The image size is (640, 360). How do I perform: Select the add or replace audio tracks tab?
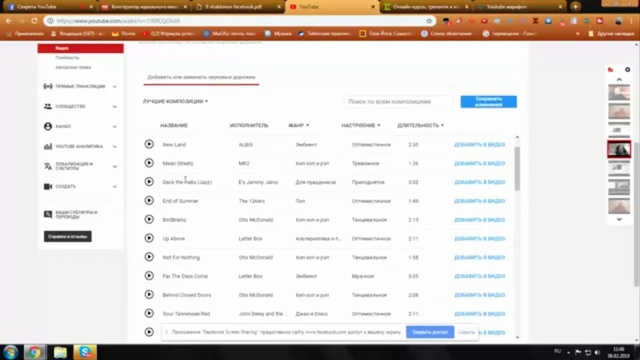pos(201,77)
